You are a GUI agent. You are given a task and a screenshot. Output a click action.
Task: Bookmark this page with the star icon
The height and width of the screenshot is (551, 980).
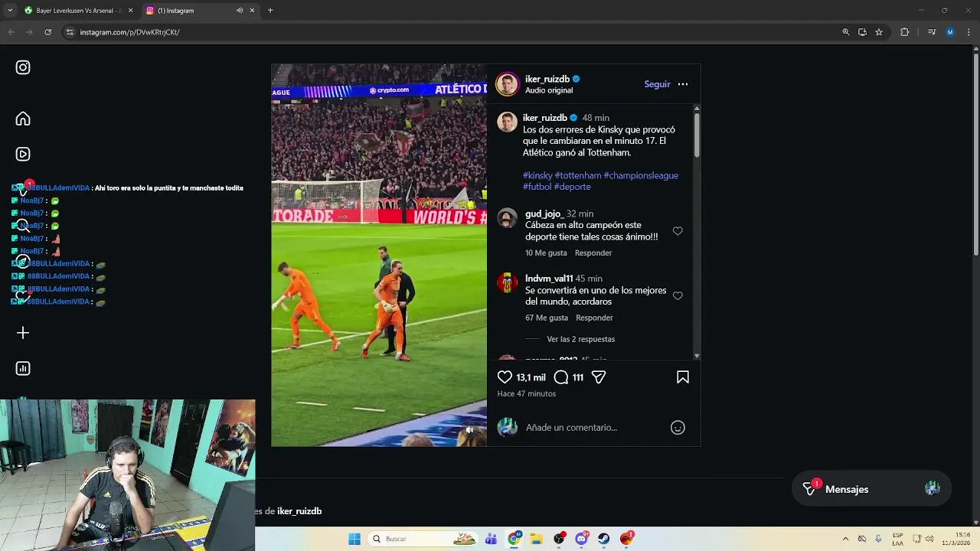click(879, 32)
